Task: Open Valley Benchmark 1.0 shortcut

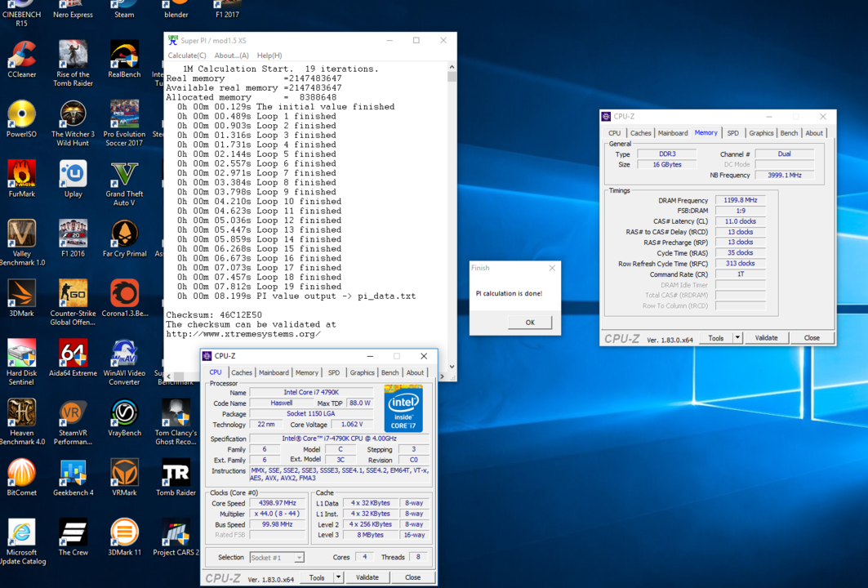Action: click(21, 243)
